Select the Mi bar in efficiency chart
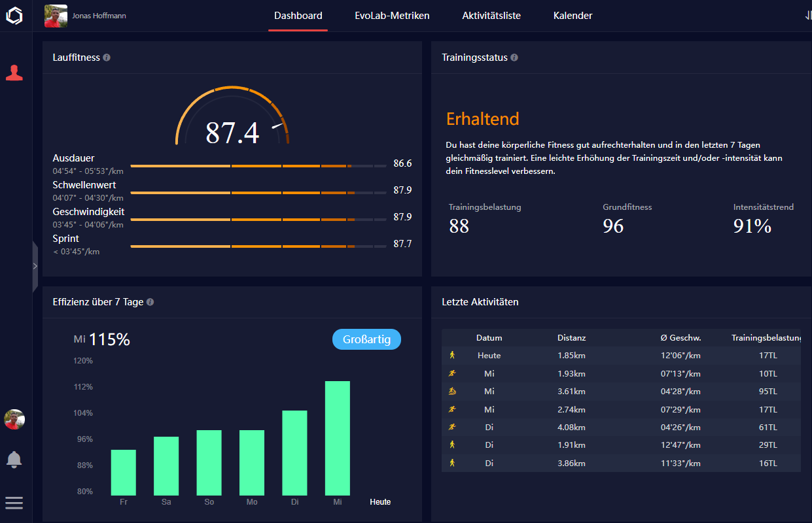 tap(337, 438)
